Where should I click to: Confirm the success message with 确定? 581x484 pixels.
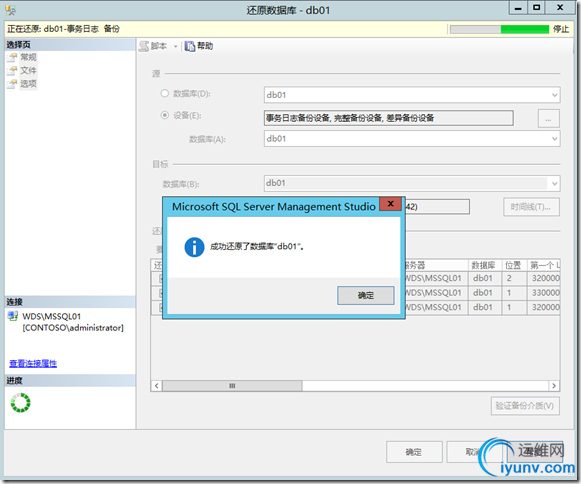coord(365,295)
